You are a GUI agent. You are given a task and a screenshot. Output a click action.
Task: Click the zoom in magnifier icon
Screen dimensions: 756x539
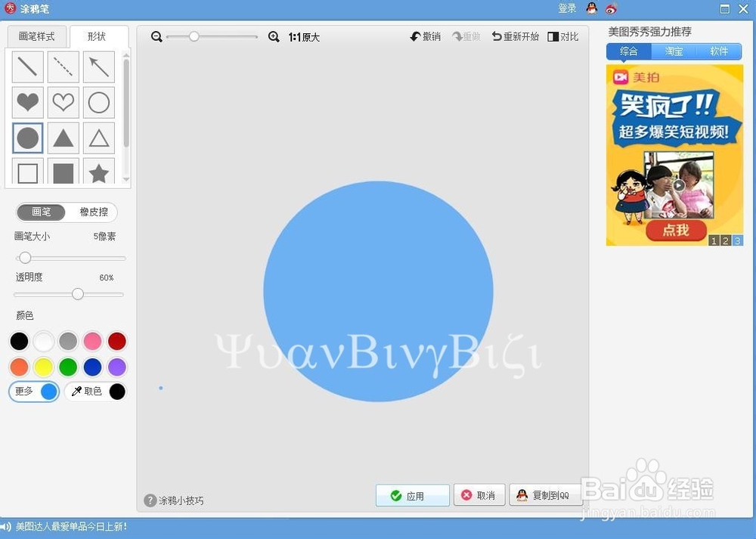pyautogui.click(x=274, y=36)
